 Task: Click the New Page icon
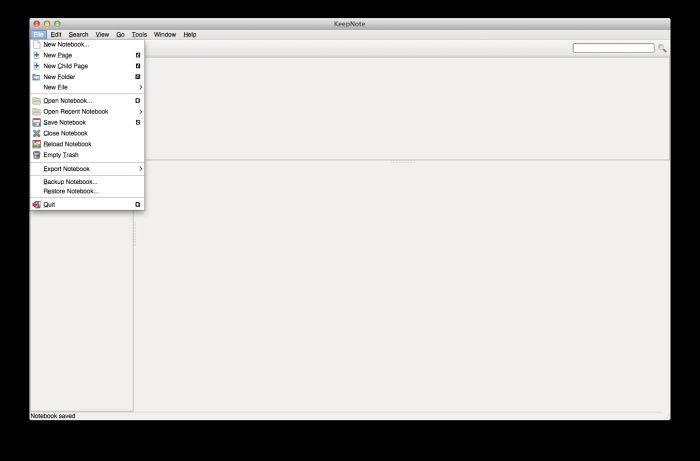coord(37,55)
